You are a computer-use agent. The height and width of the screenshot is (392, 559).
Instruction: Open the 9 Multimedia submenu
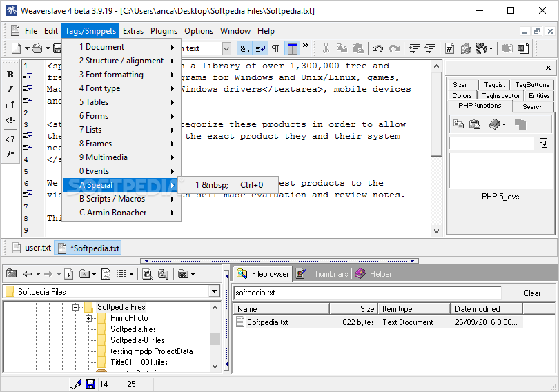click(x=121, y=157)
